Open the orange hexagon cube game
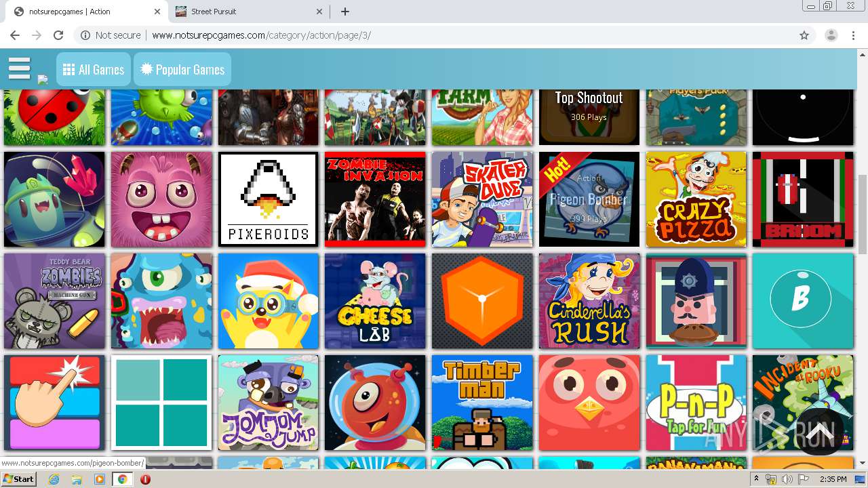The width and height of the screenshot is (868, 488). coord(482,301)
